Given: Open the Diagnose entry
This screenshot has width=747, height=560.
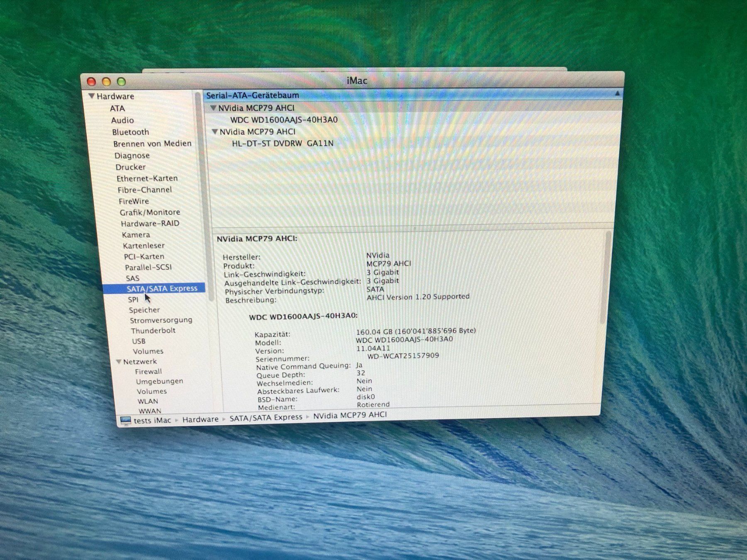Looking at the screenshot, I should [x=132, y=156].
